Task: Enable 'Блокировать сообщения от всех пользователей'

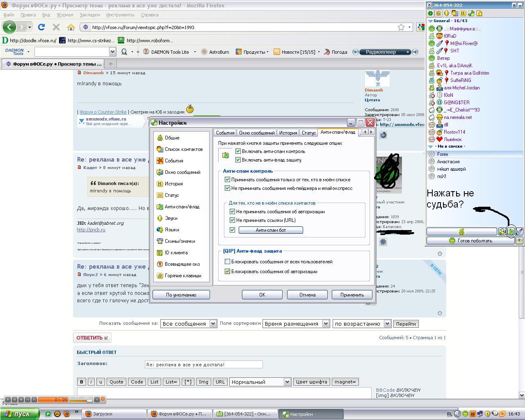Action: (227, 262)
